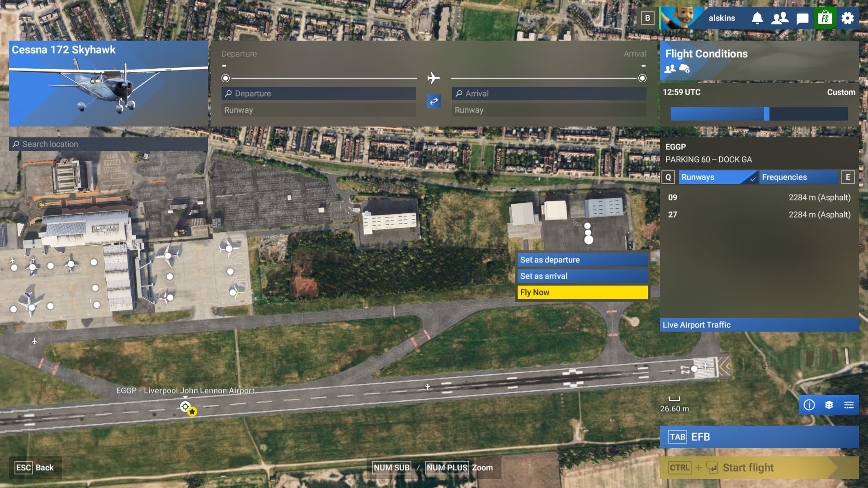Select the EGGP airport target marker on runway

click(185, 406)
